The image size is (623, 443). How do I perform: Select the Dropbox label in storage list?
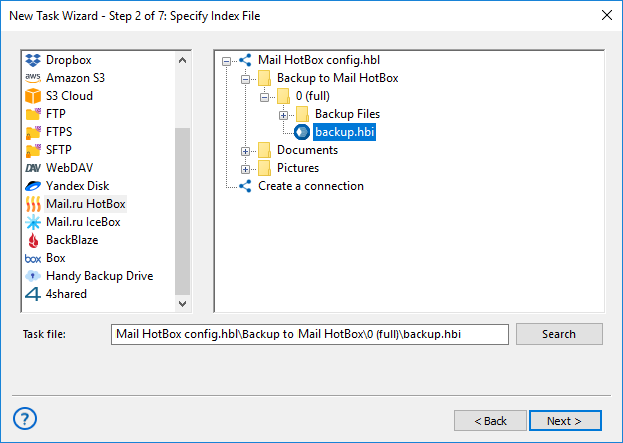[69, 60]
